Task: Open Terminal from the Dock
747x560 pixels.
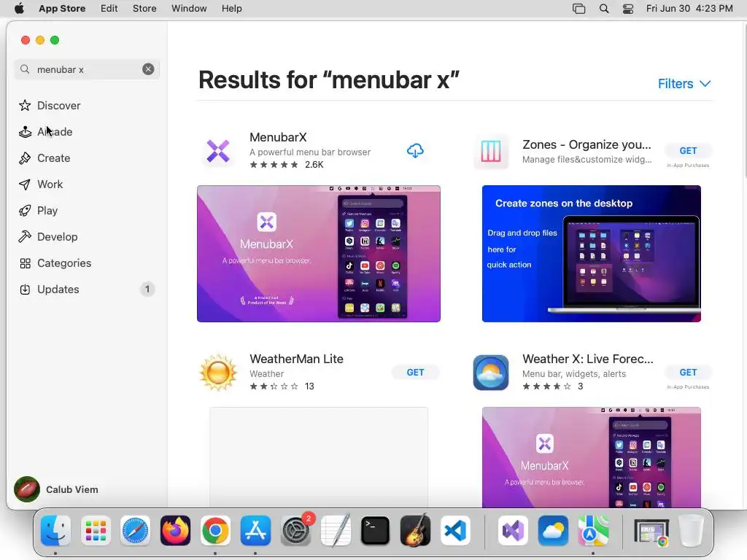Action: point(376,531)
